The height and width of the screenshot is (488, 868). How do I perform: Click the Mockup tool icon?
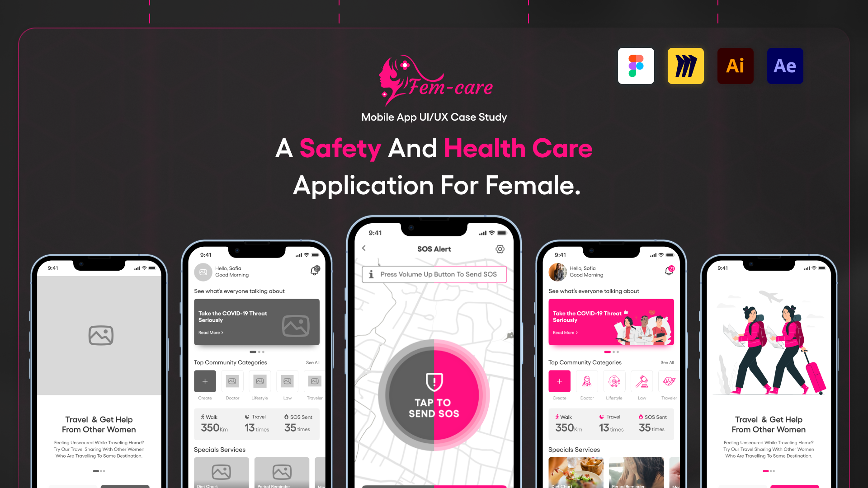(x=684, y=66)
